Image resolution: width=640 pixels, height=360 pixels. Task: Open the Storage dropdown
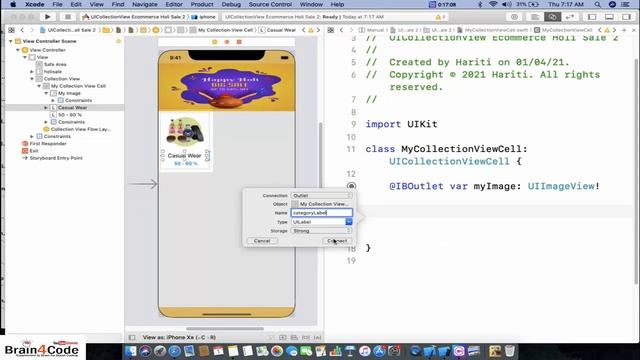tap(321, 231)
